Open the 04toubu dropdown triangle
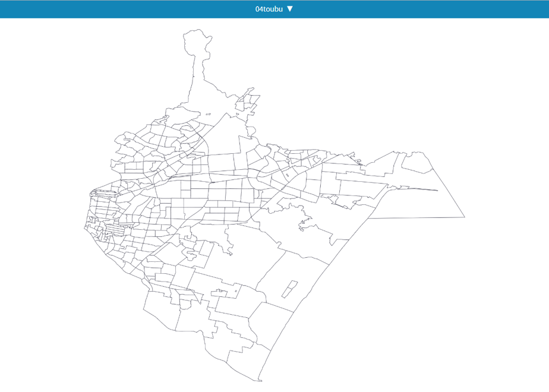Screen dimensions: 549x392 [x=289, y=9]
